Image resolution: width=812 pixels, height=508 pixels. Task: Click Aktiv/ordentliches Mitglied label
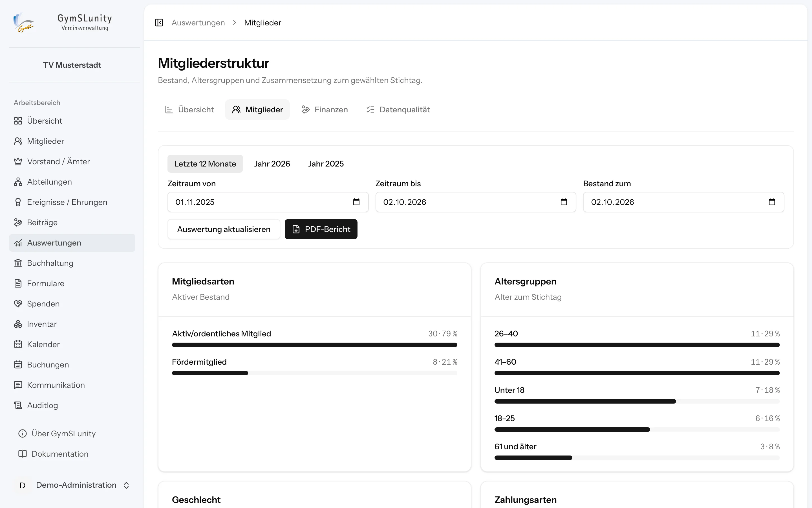[x=221, y=334]
